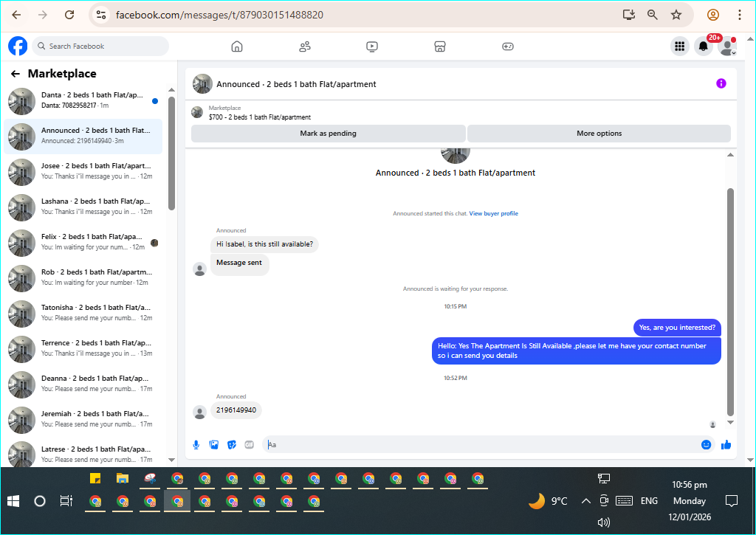756x535 pixels.
Task: Send a thumbs up like
Action: pos(726,444)
